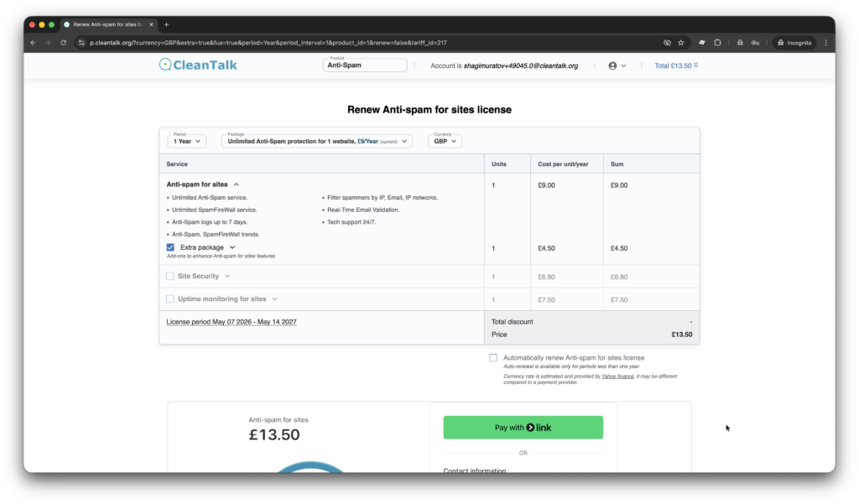Image resolution: width=859 pixels, height=504 pixels.
Task: Click Real-Time Email Validation feature text
Action: tap(362, 210)
